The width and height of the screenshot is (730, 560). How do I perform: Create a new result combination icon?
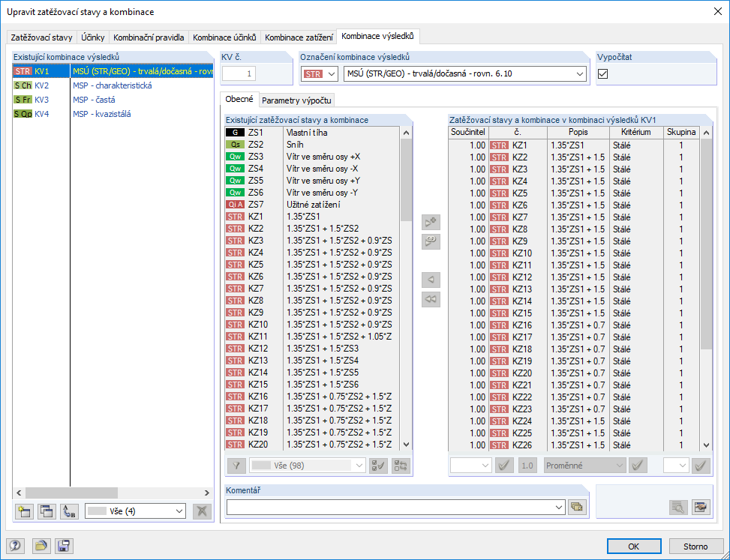click(x=23, y=511)
